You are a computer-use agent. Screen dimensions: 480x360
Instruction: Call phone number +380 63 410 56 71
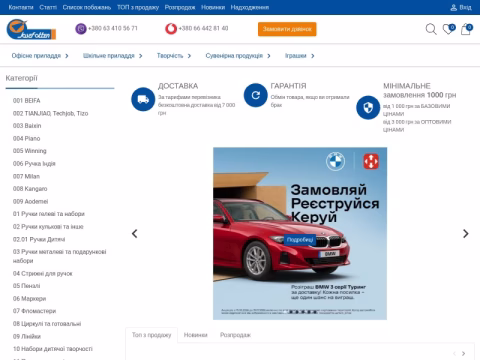point(113,28)
